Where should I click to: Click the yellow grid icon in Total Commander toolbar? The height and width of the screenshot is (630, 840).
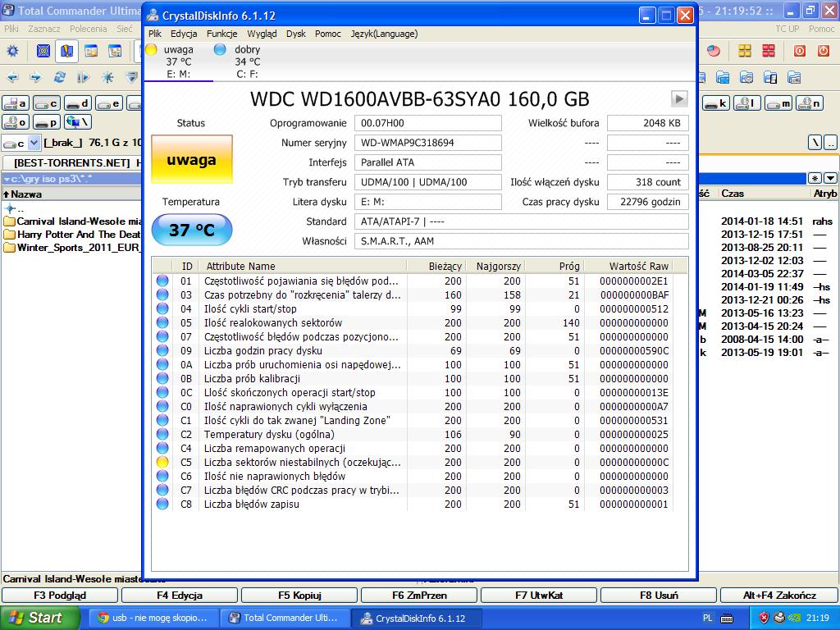point(745,52)
